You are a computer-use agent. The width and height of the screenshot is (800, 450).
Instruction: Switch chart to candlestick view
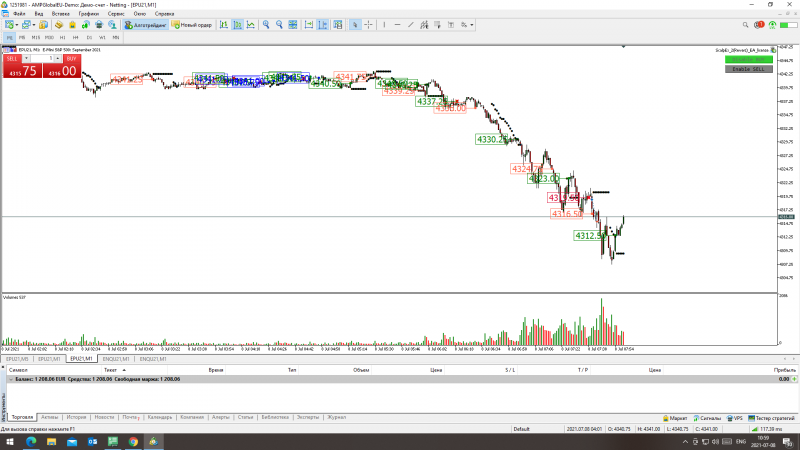click(237, 24)
